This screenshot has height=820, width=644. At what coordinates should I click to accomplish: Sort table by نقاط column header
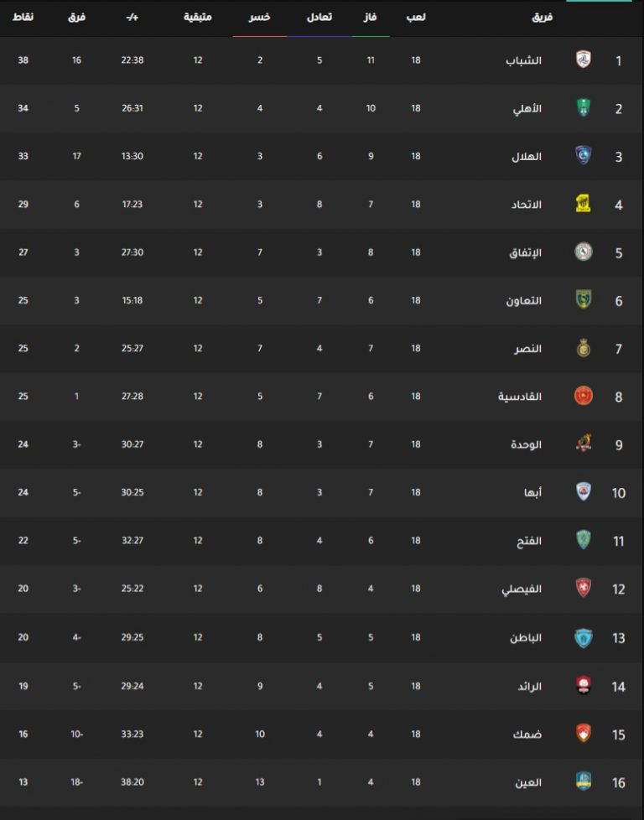point(23,17)
